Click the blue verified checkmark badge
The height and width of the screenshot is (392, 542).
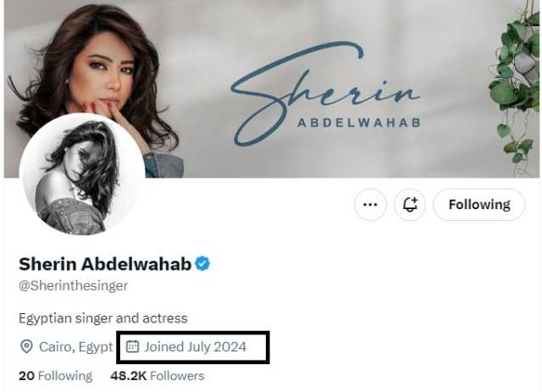point(202,264)
